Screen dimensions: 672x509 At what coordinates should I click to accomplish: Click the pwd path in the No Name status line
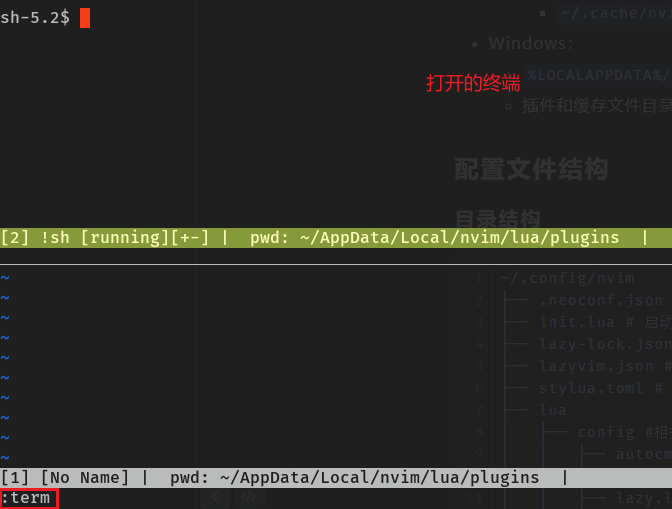[x=380, y=478]
